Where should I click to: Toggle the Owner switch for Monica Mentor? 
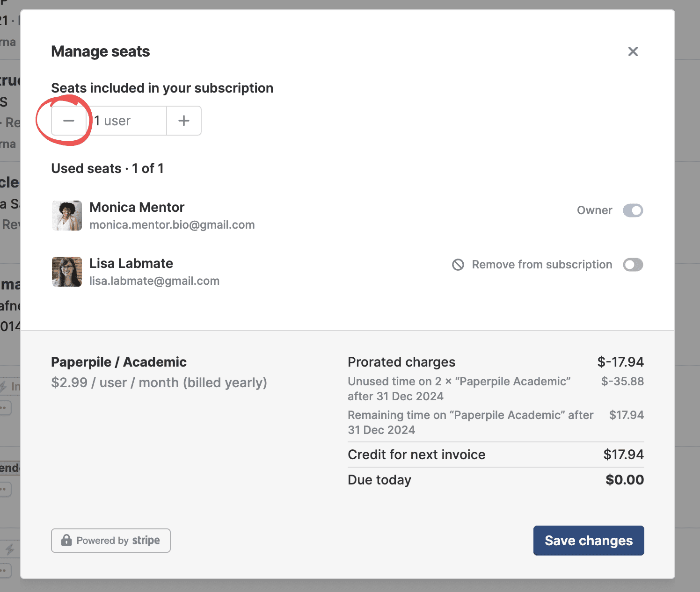633,210
